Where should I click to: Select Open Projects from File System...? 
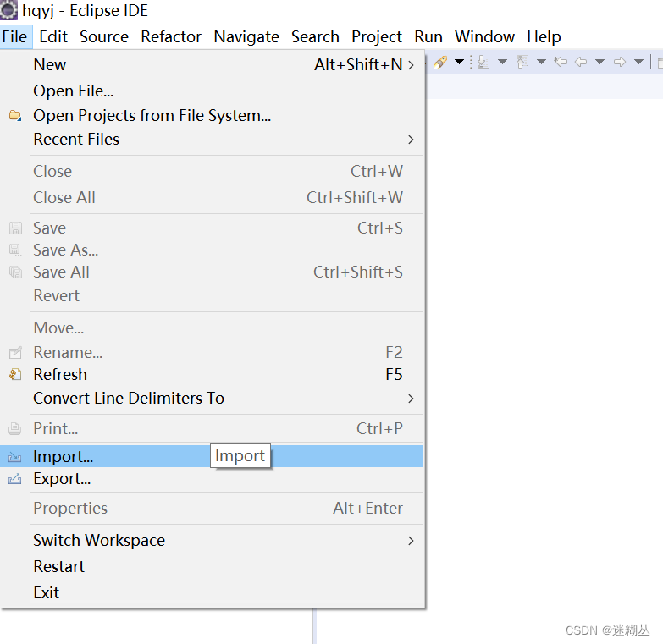coord(212,115)
